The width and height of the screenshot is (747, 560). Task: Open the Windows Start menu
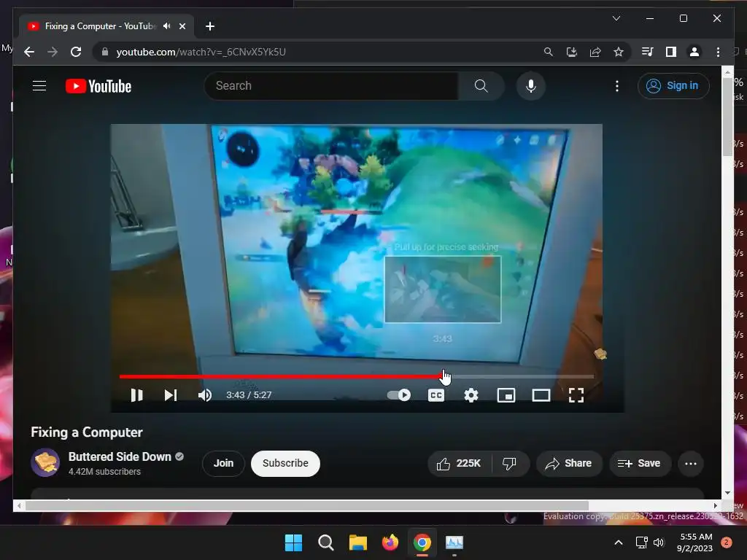pos(293,542)
